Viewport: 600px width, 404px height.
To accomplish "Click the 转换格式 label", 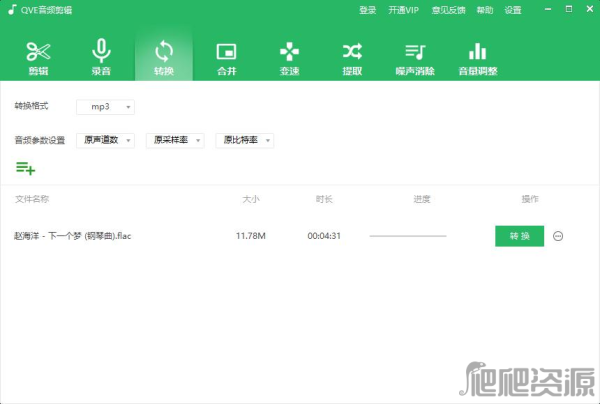I will point(31,106).
